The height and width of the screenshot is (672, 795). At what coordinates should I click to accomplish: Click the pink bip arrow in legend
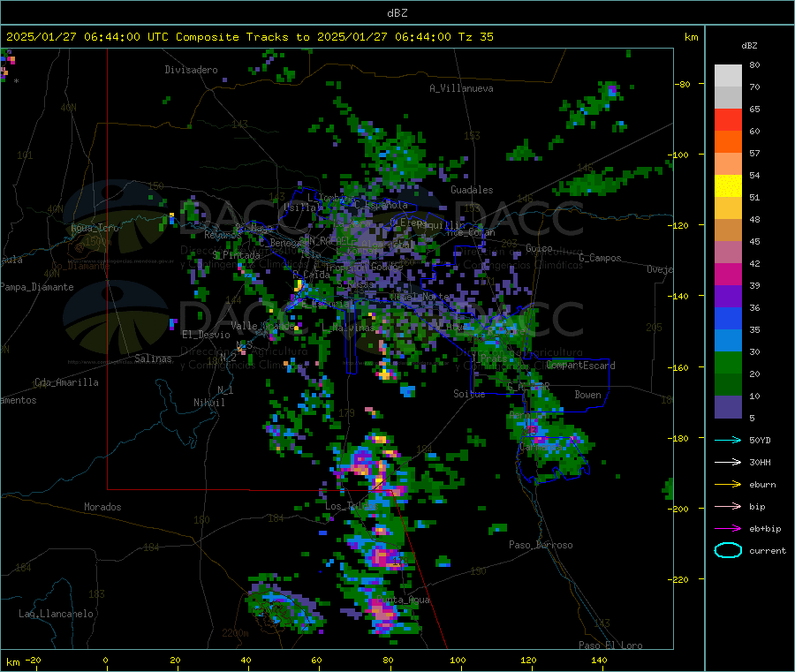728,506
